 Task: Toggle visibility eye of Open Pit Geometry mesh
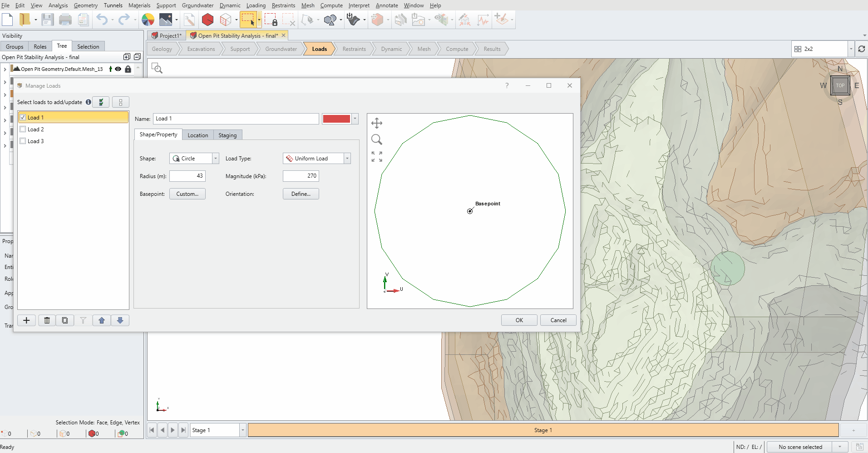pos(118,69)
